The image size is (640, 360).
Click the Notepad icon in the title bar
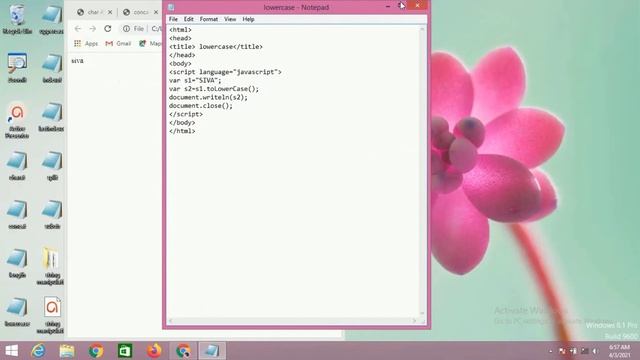(171, 7)
